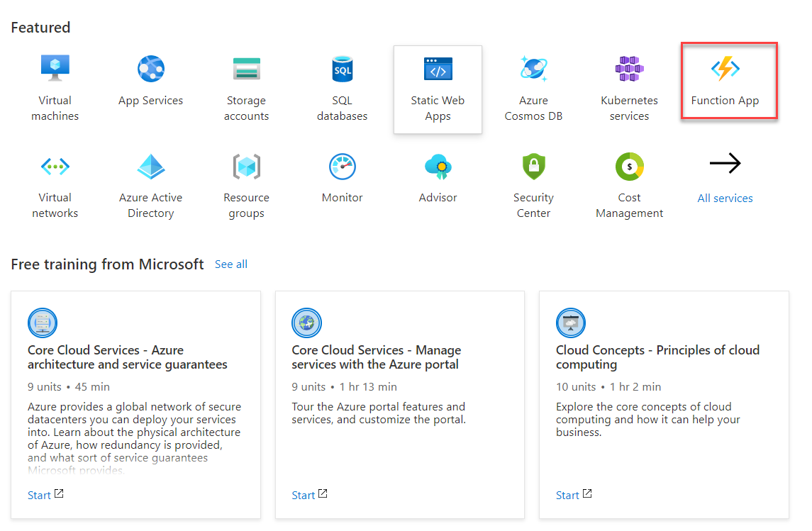Click Core Cloud Services Azure architecture title

128,357
